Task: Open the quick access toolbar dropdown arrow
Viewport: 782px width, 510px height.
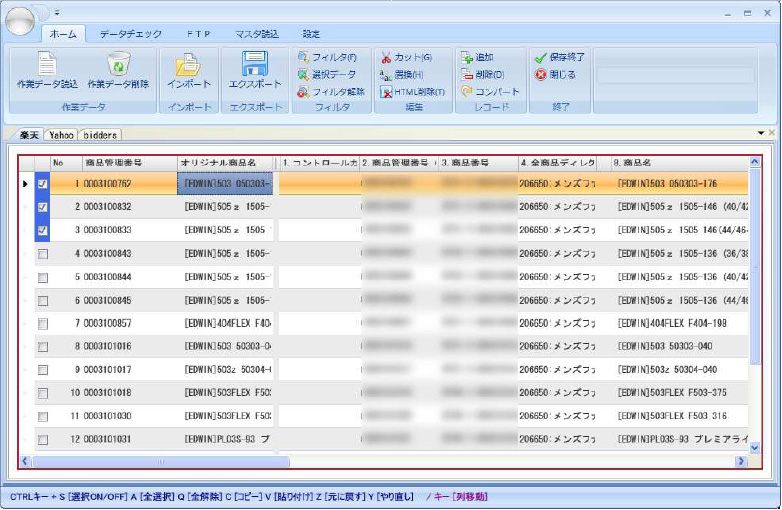Action: 57,12
